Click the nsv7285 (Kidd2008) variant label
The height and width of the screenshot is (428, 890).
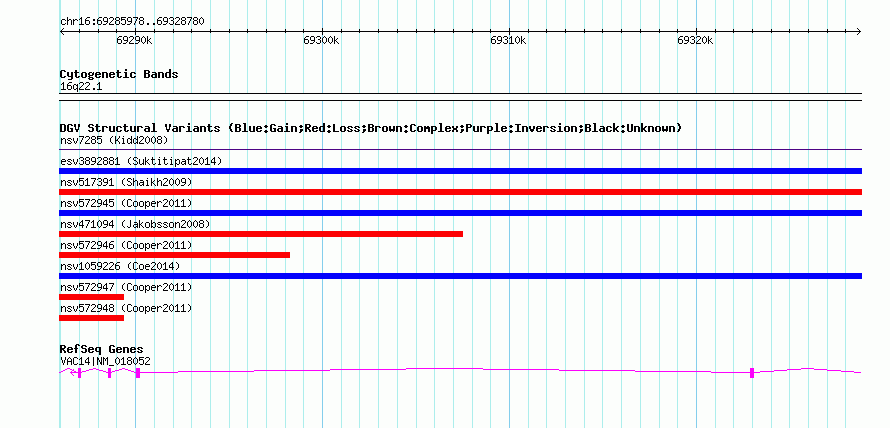pos(114,140)
